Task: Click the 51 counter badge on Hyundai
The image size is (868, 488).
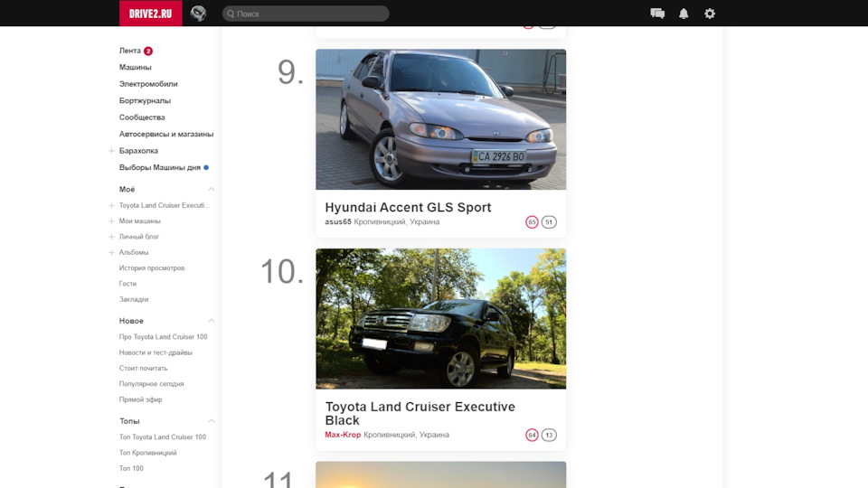Action: click(x=549, y=222)
